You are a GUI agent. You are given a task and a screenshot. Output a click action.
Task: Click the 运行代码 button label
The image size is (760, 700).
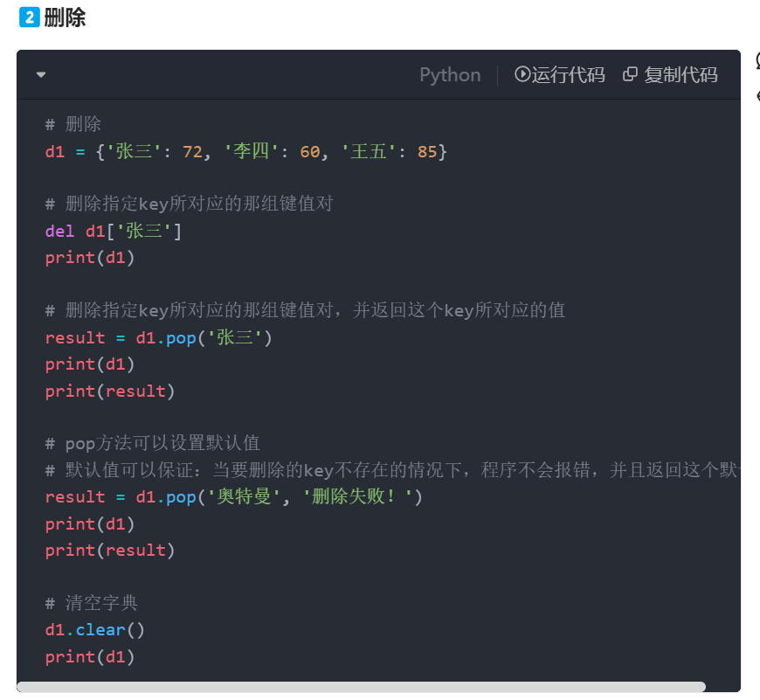click(x=568, y=74)
